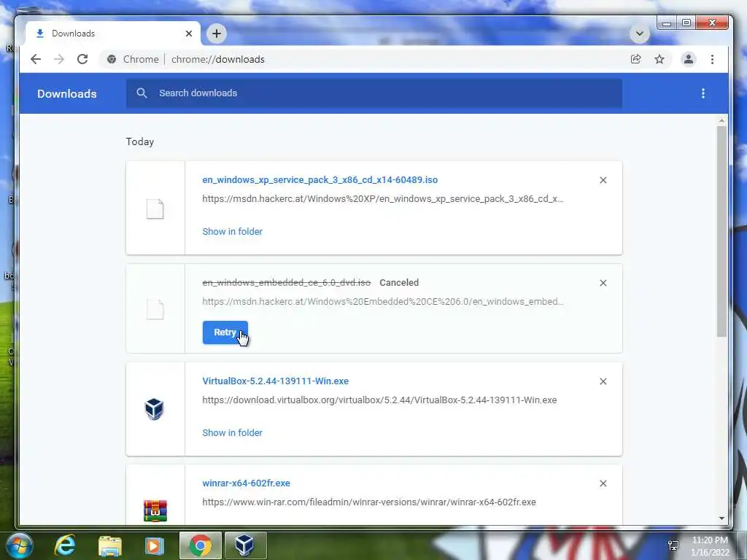Open Windows Explorer from the taskbar
The height and width of the screenshot is (560, 747).
click(110, 546)
